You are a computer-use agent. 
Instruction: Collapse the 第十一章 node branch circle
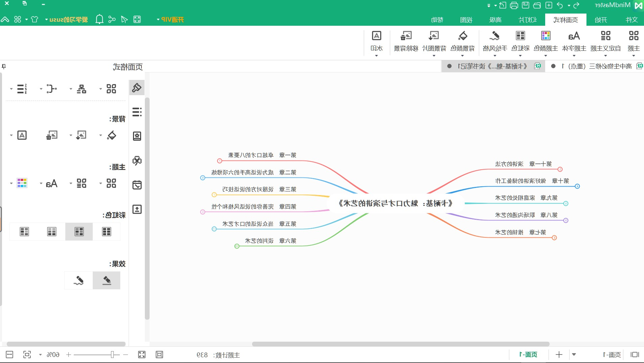pyautogui.click(x=560, y=169)
